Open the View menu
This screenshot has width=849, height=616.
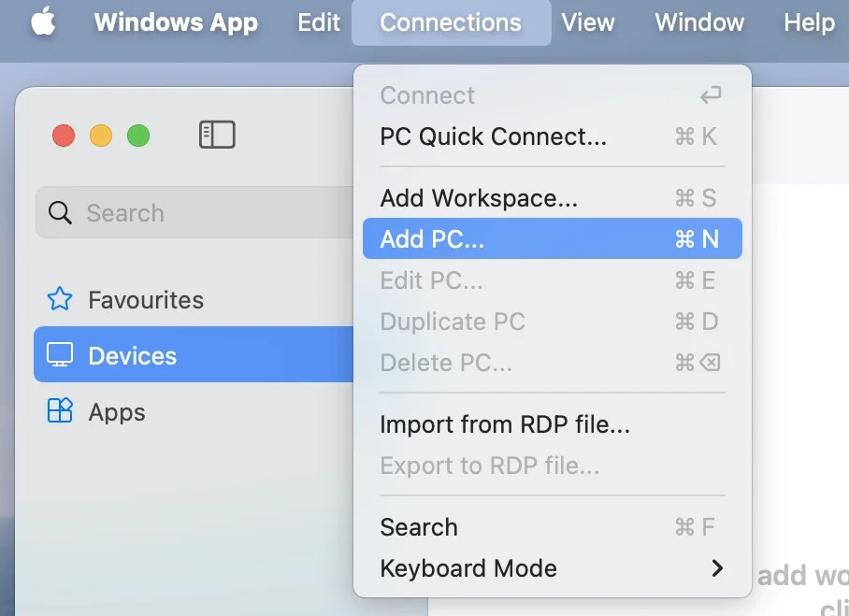588,22
